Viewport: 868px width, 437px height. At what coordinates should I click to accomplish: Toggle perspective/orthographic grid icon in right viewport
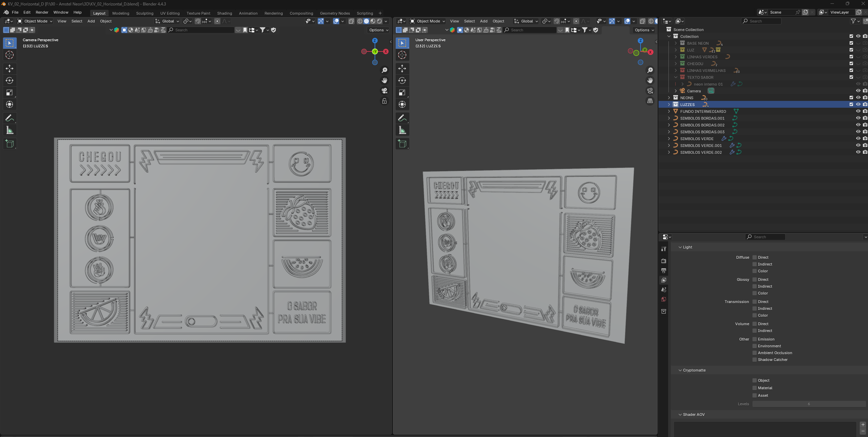[650, 101]
